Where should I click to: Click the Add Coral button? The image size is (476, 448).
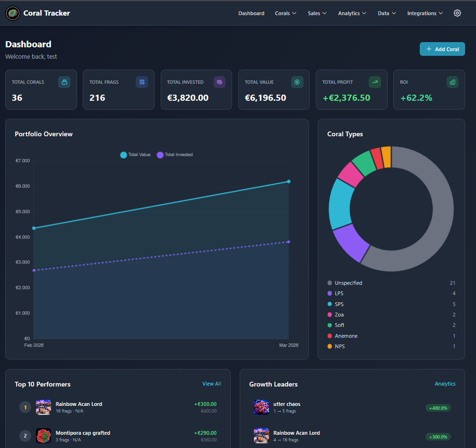[x=441, y=49]
